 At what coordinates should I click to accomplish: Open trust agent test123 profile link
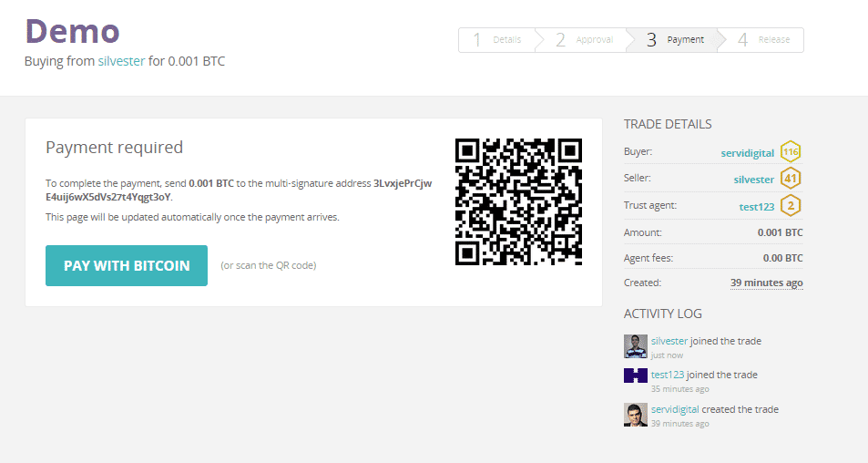click(x=757, y=207)
